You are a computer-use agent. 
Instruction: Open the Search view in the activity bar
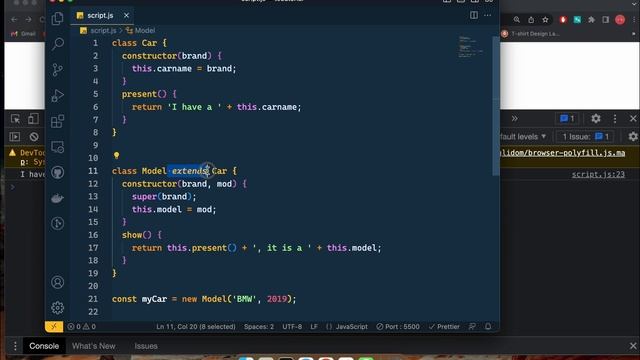58,44
